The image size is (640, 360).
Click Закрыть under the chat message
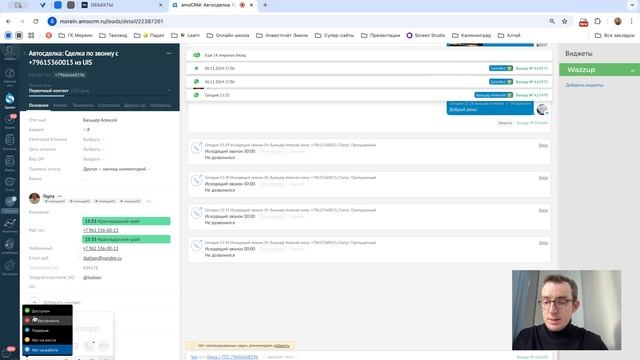(x=505, y=123)
